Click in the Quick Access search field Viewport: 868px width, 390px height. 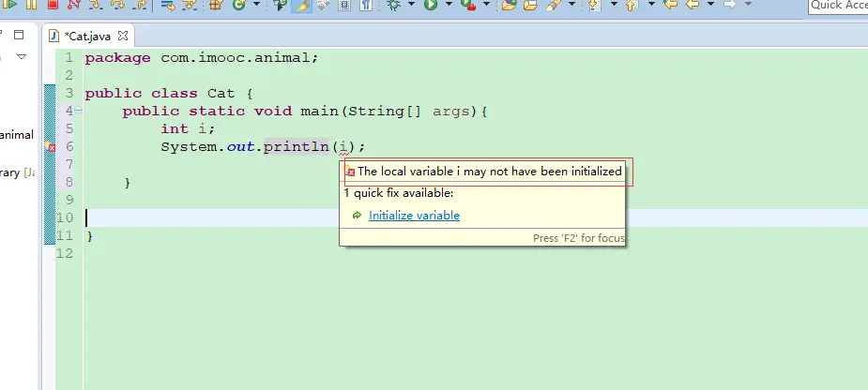coord(838,6)
